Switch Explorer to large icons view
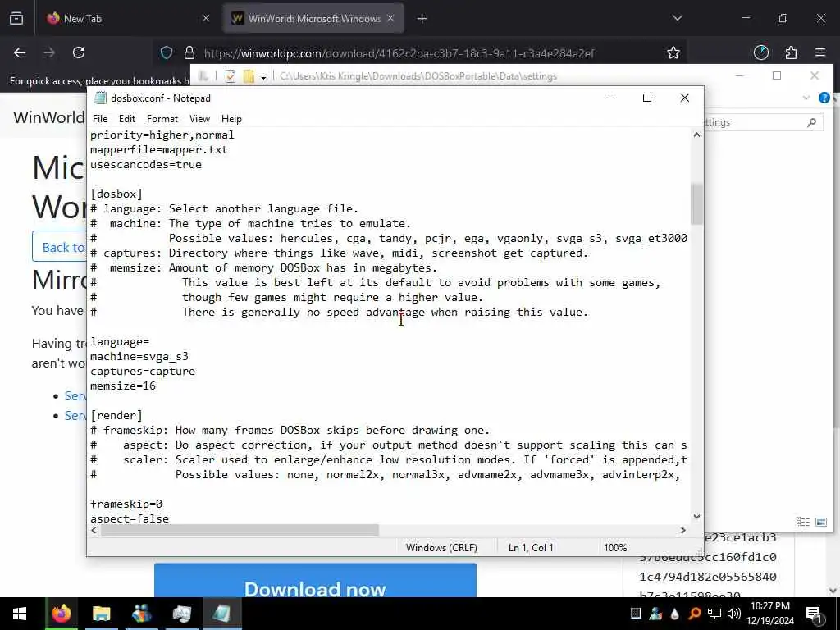This screenshot has height=630, width=840. (x=821, y=522)
